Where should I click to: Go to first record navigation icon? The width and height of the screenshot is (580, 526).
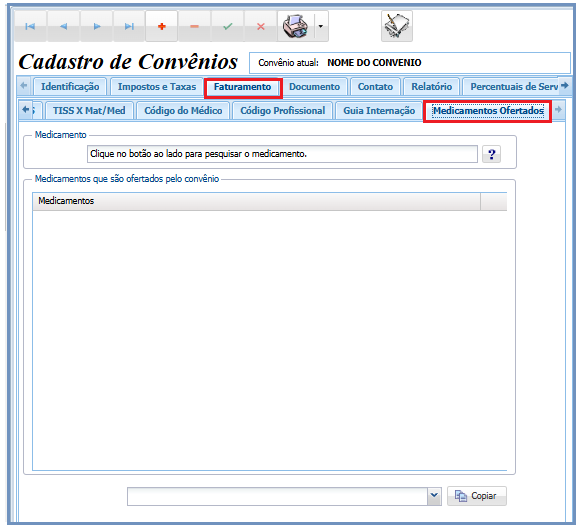tap(30, 26)
